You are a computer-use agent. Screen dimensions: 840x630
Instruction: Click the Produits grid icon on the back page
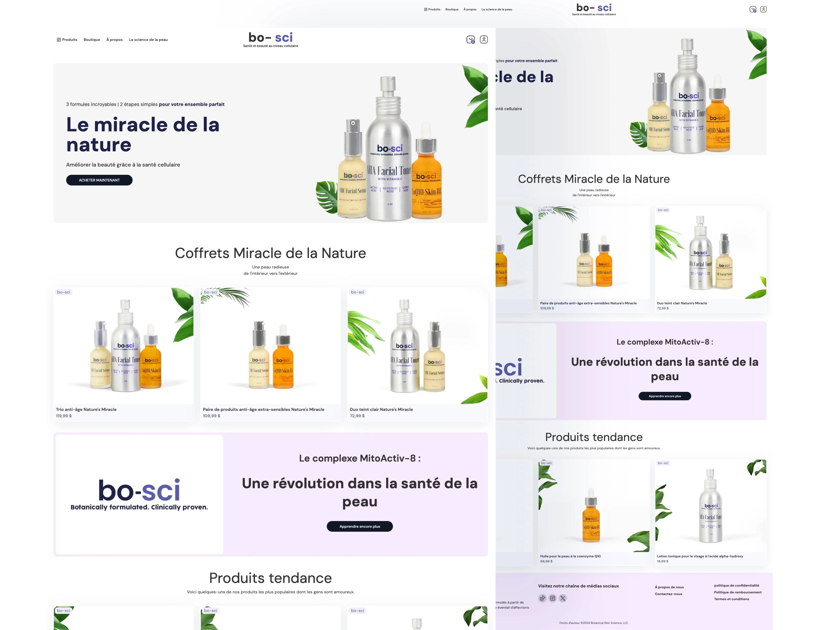tap(426, 9)
